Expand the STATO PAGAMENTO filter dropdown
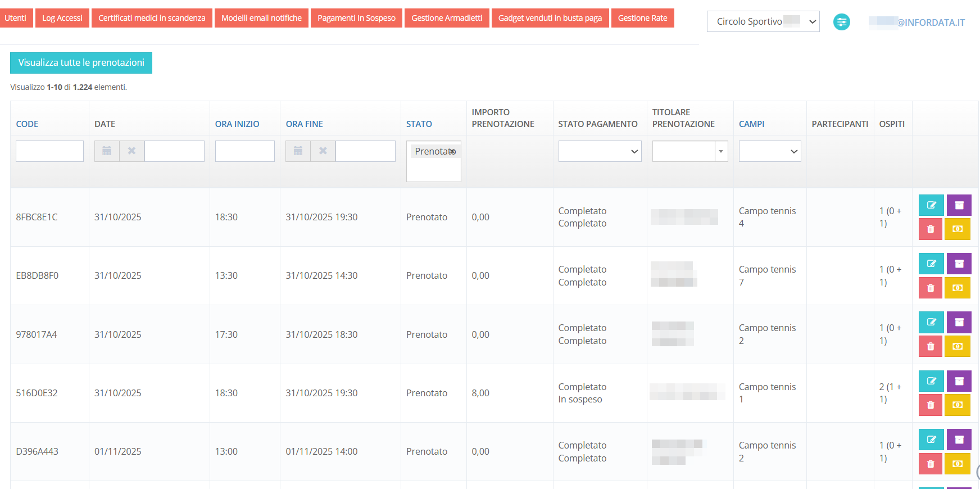Screen dimensions: 980x489 (x=600, y=151)
